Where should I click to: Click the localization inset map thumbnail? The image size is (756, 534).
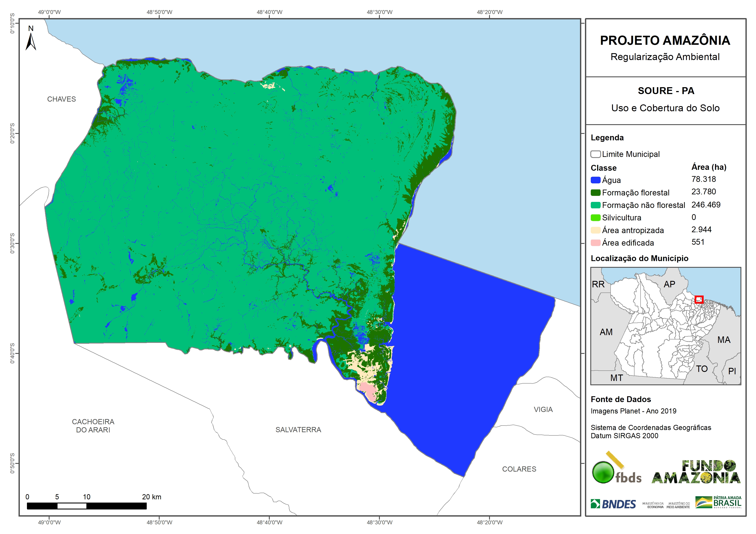pos(666,326)
